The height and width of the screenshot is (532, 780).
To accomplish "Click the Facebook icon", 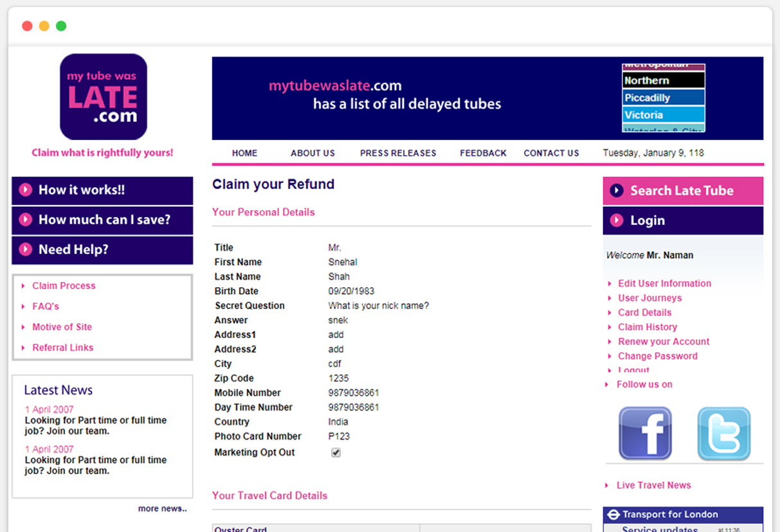I will [x=645, y=433].
